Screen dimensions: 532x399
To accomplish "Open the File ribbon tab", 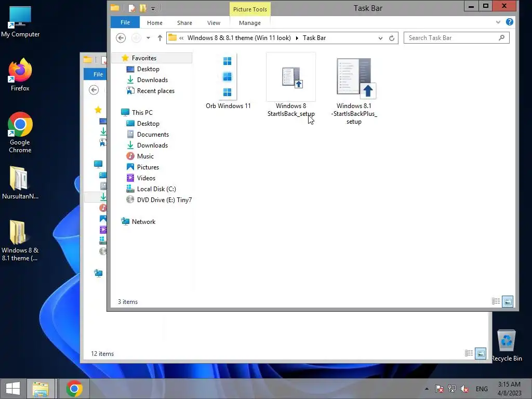I will click(x=125, y=22).
